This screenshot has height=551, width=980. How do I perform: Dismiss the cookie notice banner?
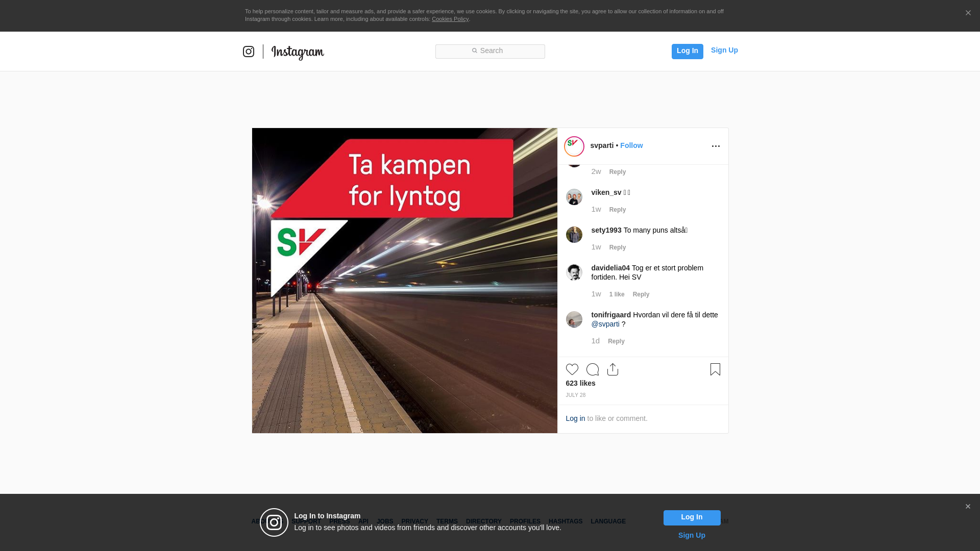tap(968, 13)
